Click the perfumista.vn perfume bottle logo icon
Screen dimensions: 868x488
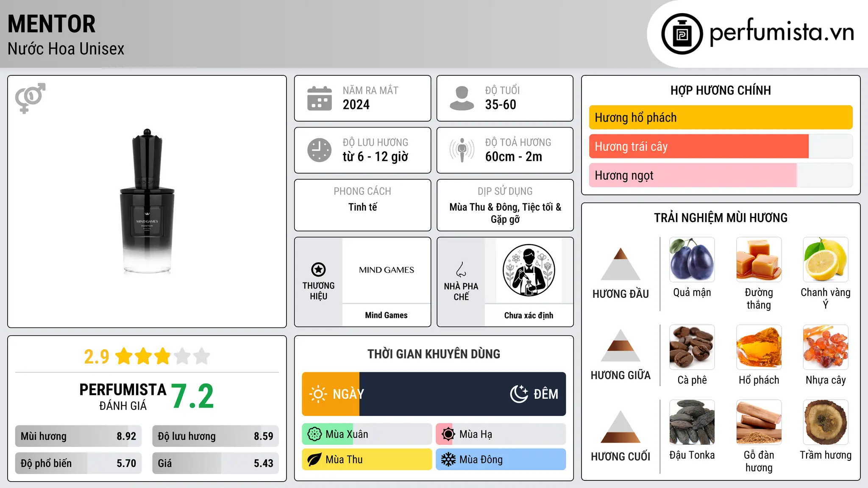click(x=682, y=34)
